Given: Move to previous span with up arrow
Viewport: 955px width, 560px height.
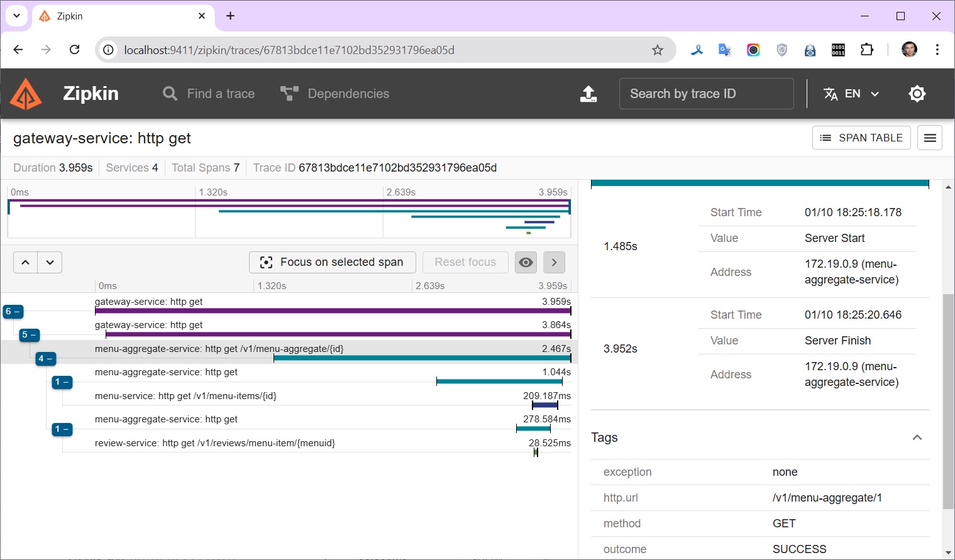Looking at the screenshot, I should pyautogui.click(x=25, y=262).
